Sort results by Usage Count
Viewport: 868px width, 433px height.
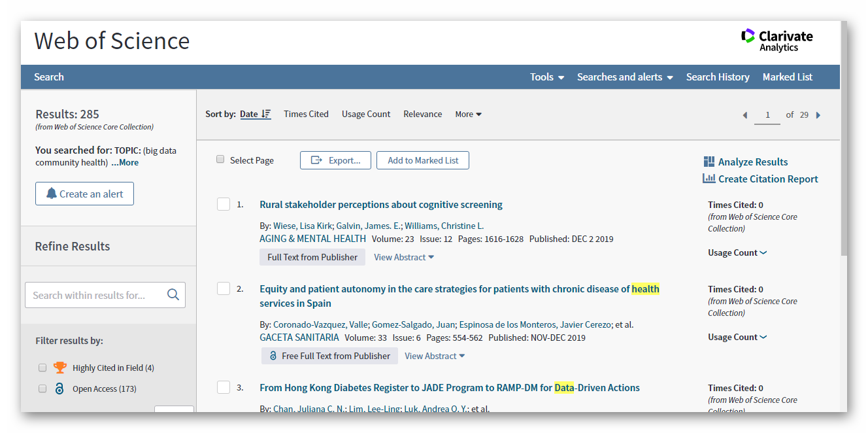click(366, 114)
